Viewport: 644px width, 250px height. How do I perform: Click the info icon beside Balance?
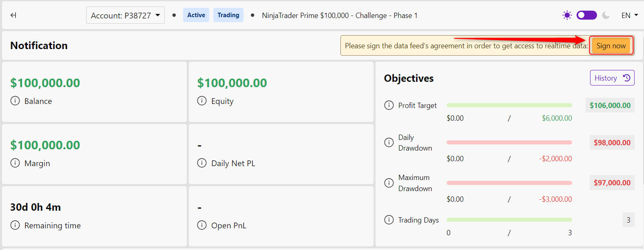coord(15,101)
